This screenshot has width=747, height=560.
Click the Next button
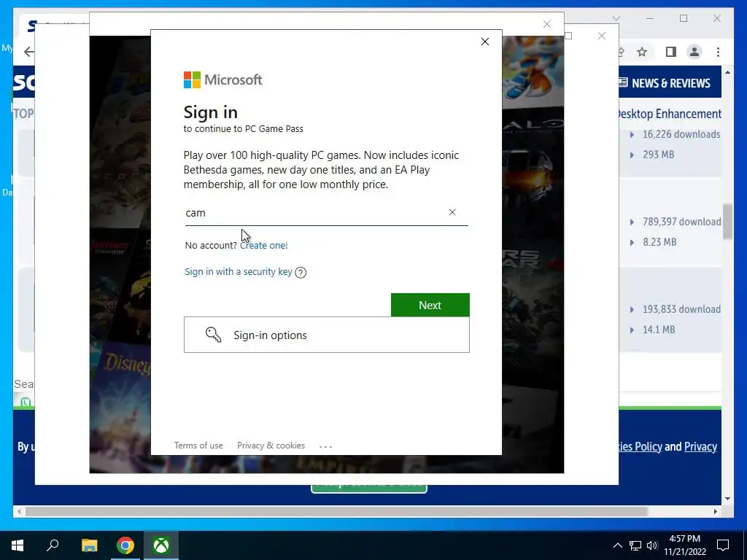point(430,305)
